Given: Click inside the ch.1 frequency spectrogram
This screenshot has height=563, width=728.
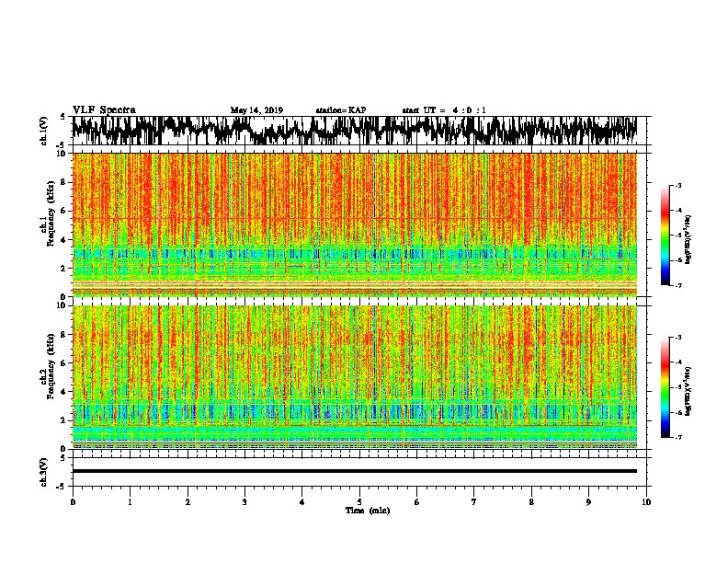Looking at the screenshot, I should coord(354,224).
